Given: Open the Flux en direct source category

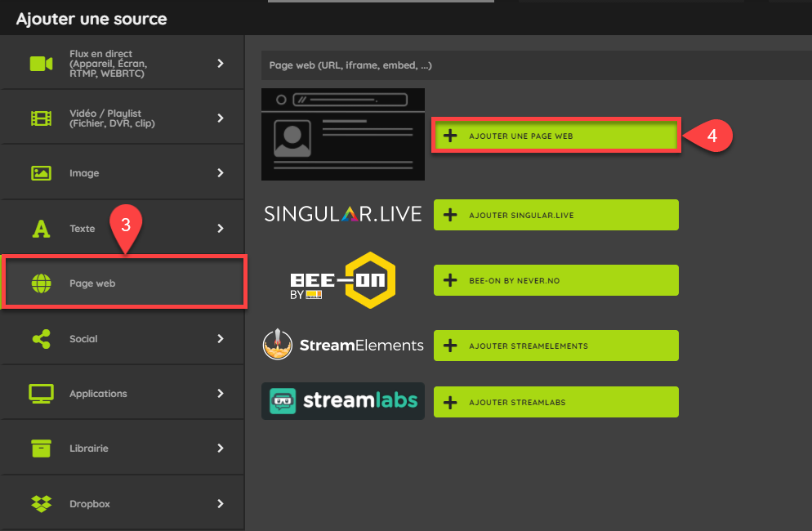Looking at the screenshot, I should tap(123, 63).
